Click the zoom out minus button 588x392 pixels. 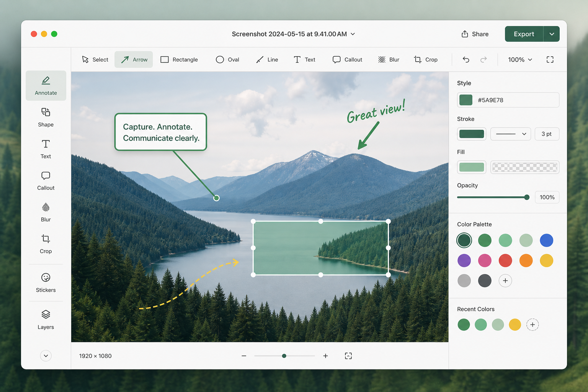(244, 356)
